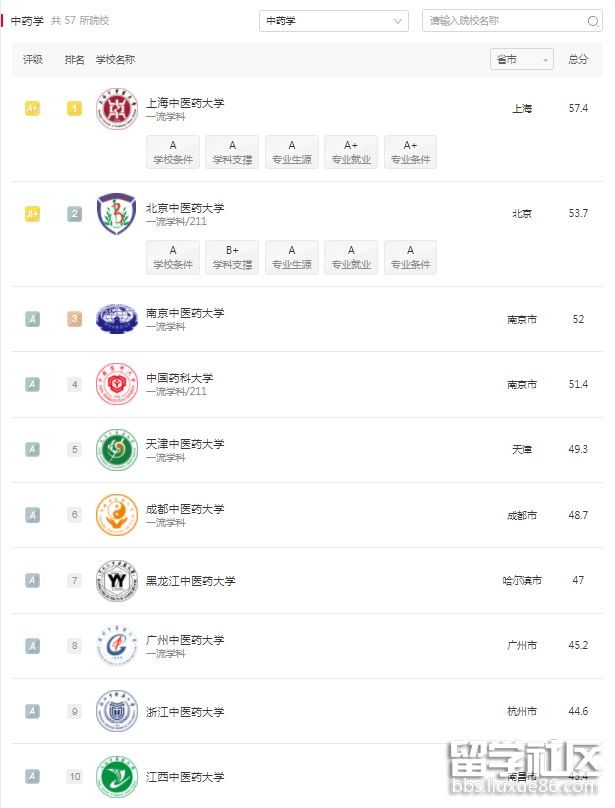This screenshot has height=808, width=615.
Task: Click 上海中医药大学 专业就业 A+ box
Action: point(351,152)
